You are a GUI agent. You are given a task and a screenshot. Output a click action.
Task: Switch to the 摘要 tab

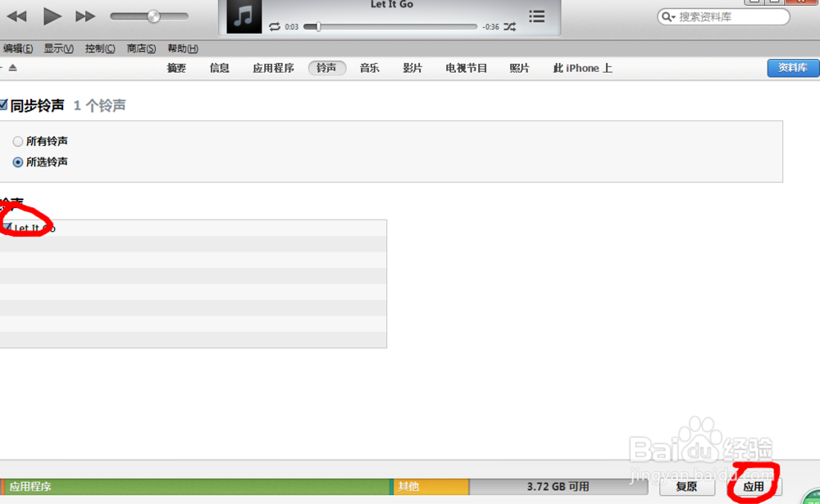tap(176, 68)
